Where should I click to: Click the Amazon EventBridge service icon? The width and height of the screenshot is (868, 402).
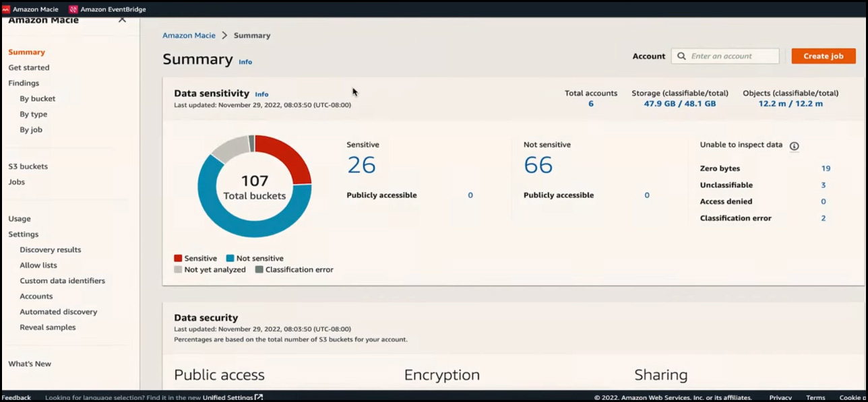[x=73, y=9]
